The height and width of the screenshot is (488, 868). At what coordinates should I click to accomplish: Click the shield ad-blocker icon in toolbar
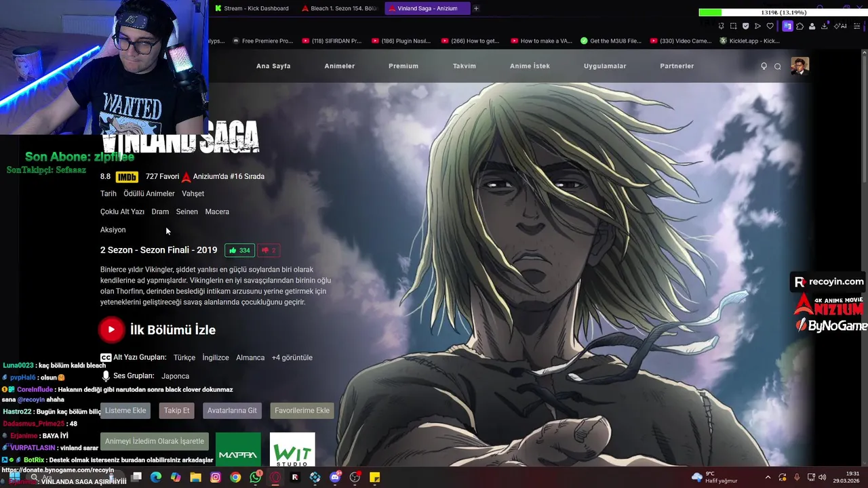745,26
